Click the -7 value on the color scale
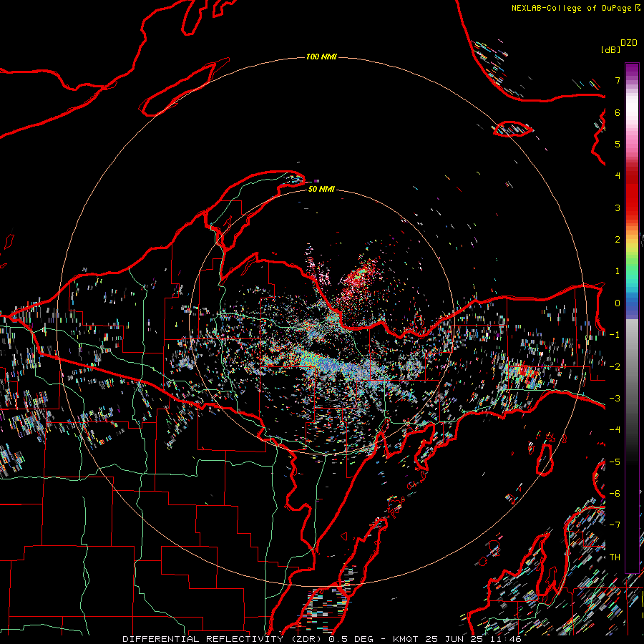The height and width of the screenshot is (644, 644). (615, 525)
